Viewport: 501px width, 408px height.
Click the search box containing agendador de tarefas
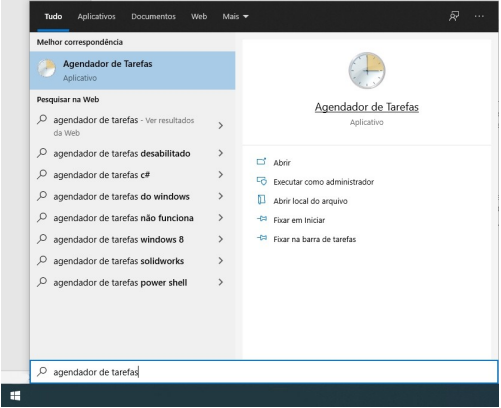pyautogui.click(x=264, y=372)
